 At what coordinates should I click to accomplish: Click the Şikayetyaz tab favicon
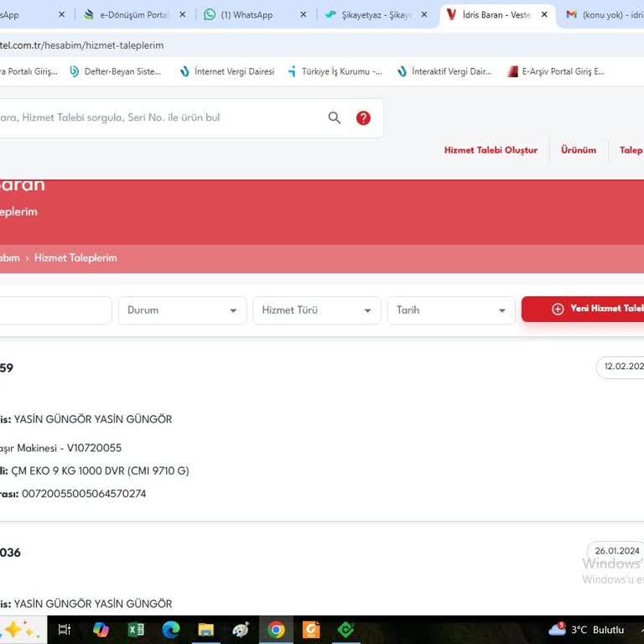pos(330,15)
